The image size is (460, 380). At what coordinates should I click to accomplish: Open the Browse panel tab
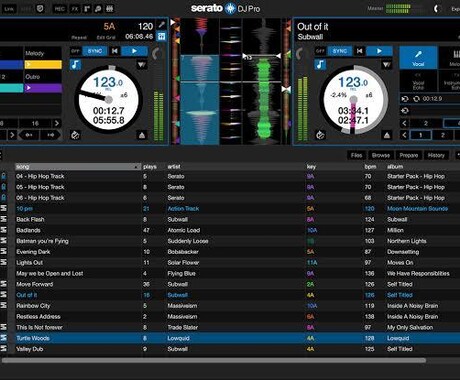click(x=381, y=155)
